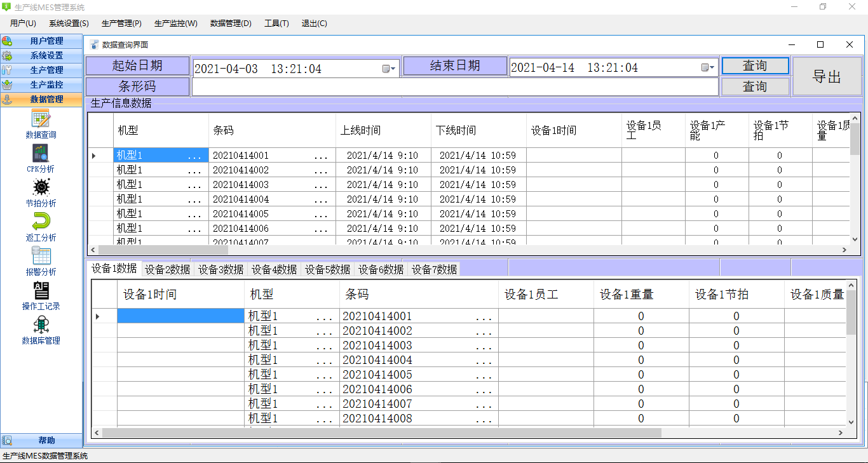Click the 查询 button beside barcode field
Image resolution: width=868 pixels, height=463 pixels.
point(755,86)
